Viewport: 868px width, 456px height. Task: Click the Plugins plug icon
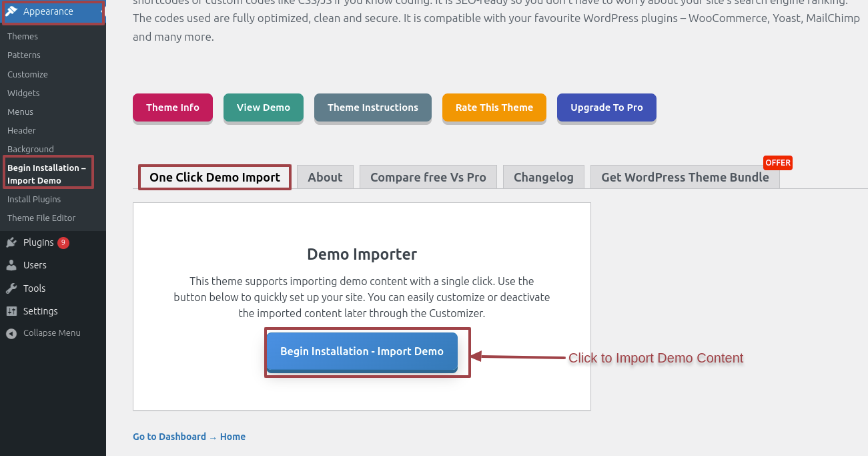(11, 242)
